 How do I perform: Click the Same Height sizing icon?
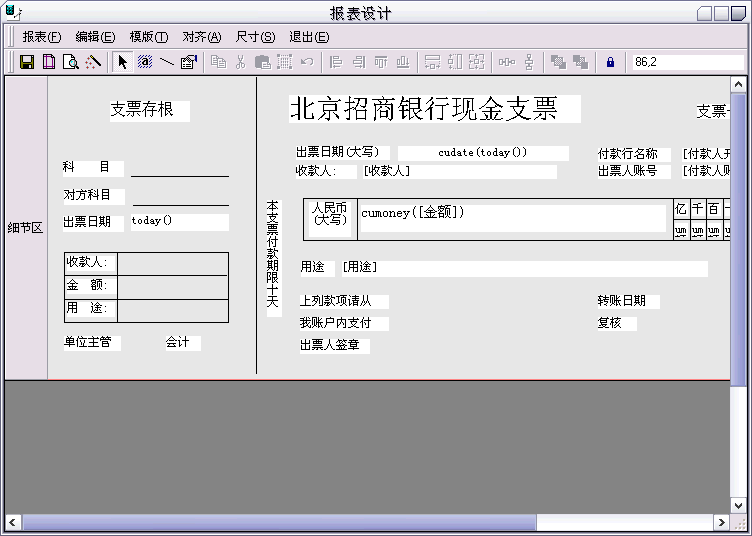coord(455,62)
